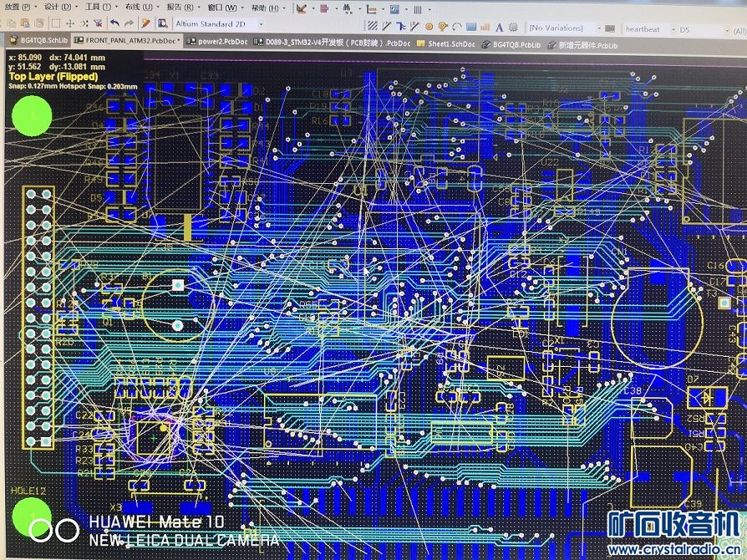This screenshot has height=560, width=747.
Task: Open the 设计 (D) menu
Action: tap(59, 8)
